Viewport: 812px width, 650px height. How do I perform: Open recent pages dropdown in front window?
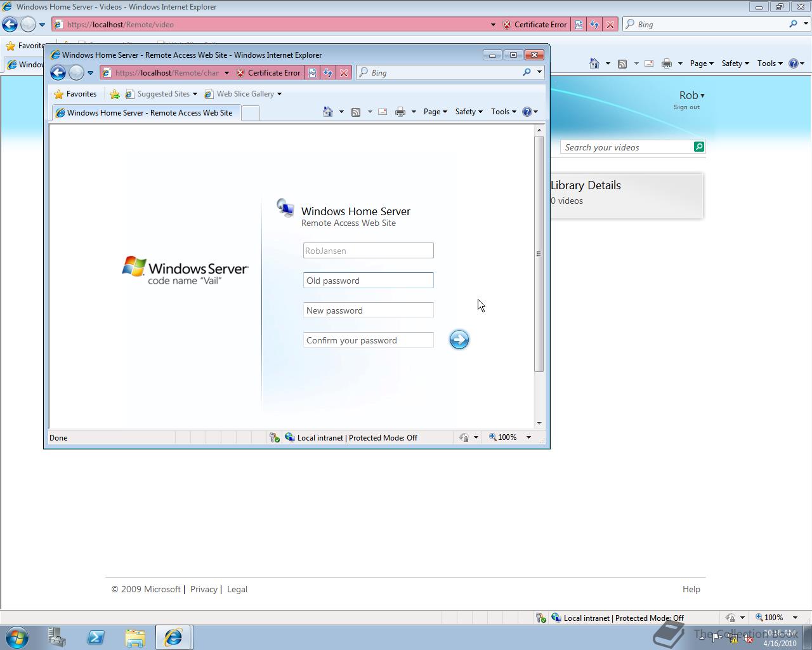(x=90, y=72)
